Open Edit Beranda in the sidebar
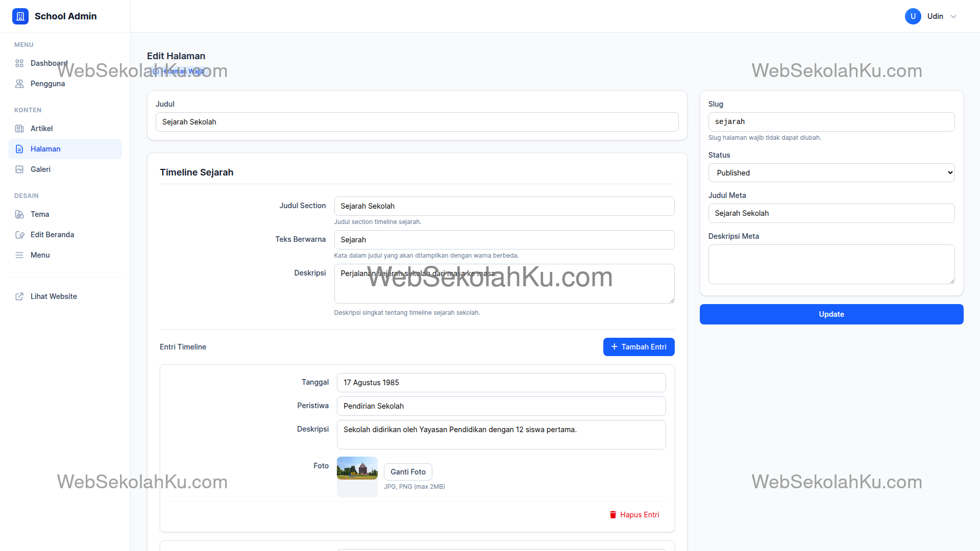Viewport: 980px width, 551px height. 65,235
